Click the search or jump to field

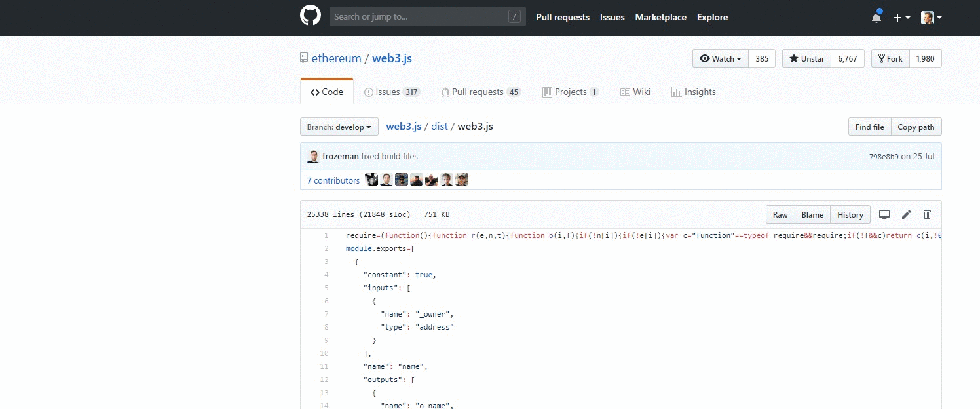click(x=427, y=16)
